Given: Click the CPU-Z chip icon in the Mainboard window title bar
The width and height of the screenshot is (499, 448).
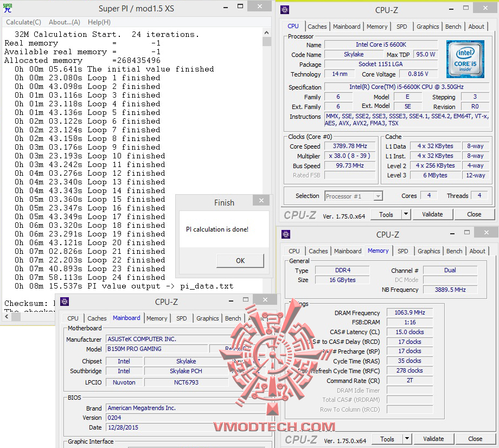Looking at the screenshot, I should (65, 302).
